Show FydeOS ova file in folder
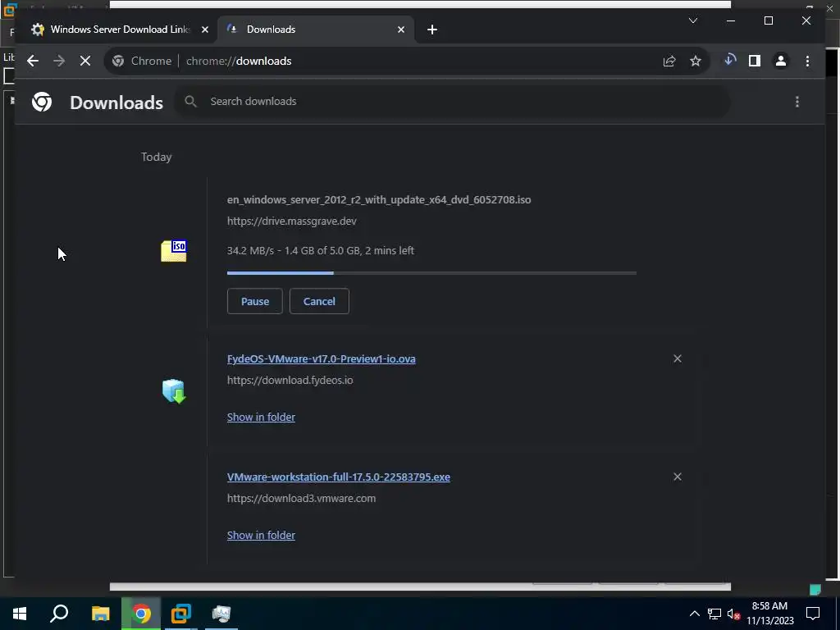 point(261,417)
